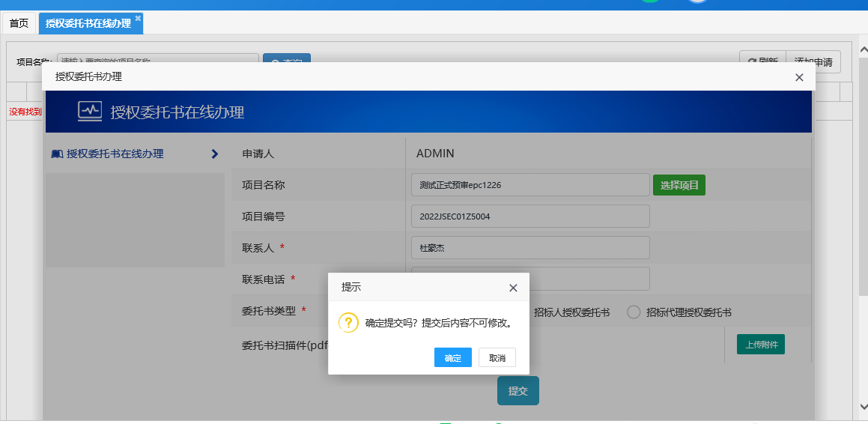The height and width of the screenshot is (424, 868).
Task: Expand the sidebar chevron arrow
Action: (215, 154)
